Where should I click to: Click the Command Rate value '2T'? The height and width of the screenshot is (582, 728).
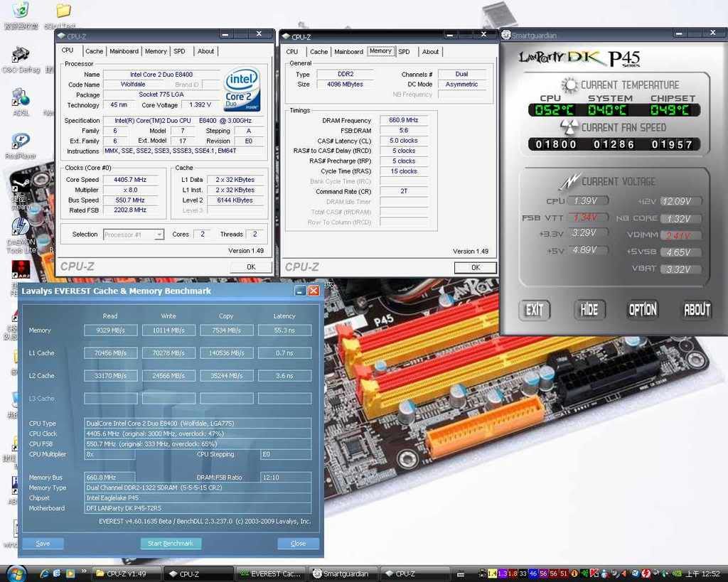[x=404, y=191]
